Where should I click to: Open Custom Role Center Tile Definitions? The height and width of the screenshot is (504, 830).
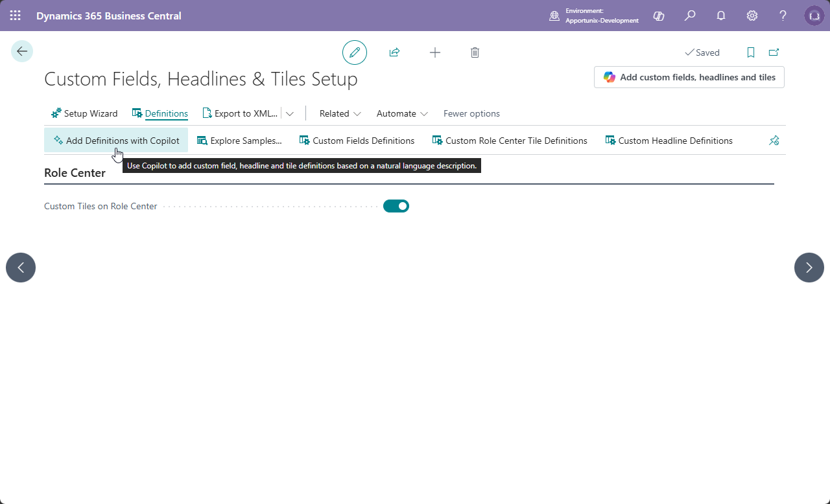tap(510, 141)
